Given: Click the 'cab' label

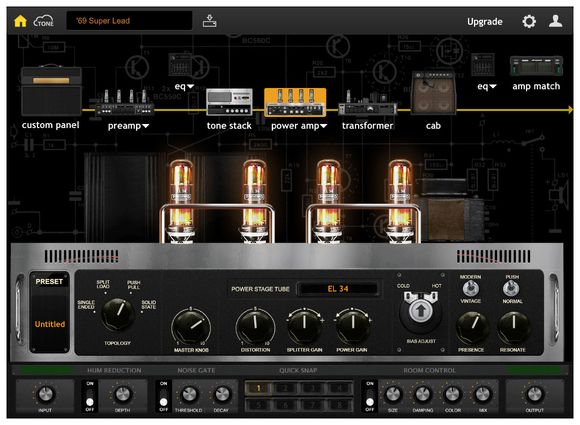Looking at the screenshot, I should point(433,126).
